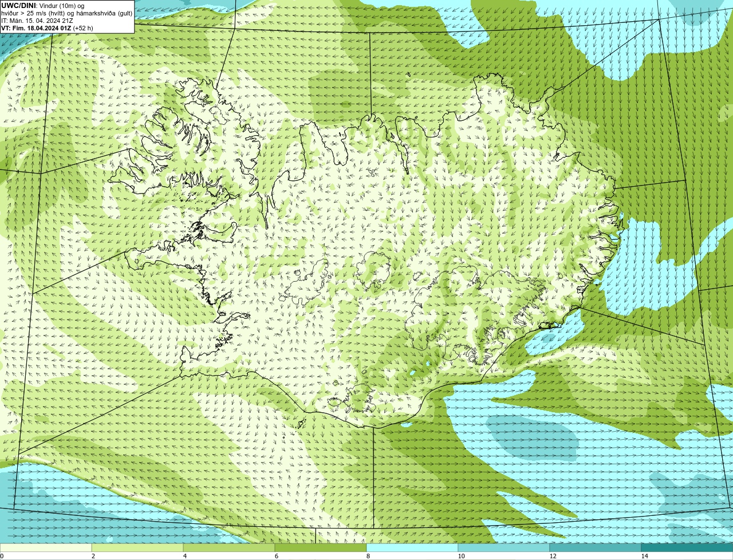Click the 10–12 m/s light teal legend swatch
Screen dimensions: 733x560
point(504,547)
